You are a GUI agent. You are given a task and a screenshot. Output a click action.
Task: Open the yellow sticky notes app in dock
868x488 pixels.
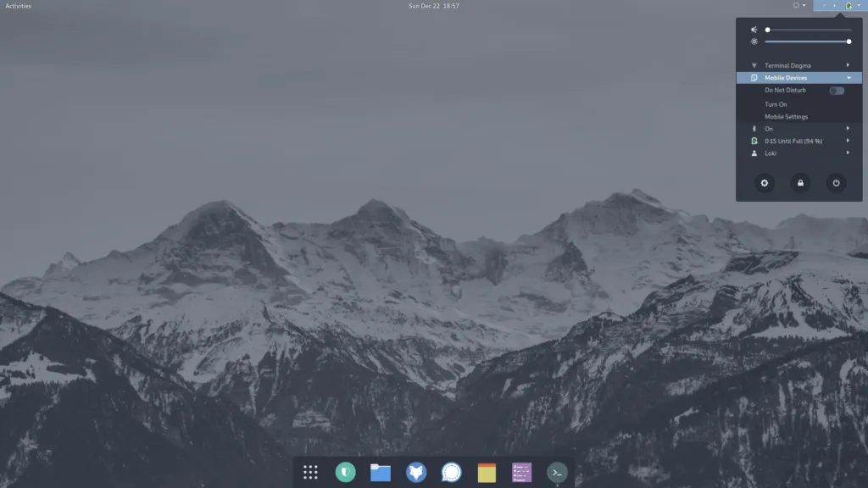(x=487, y=473)
